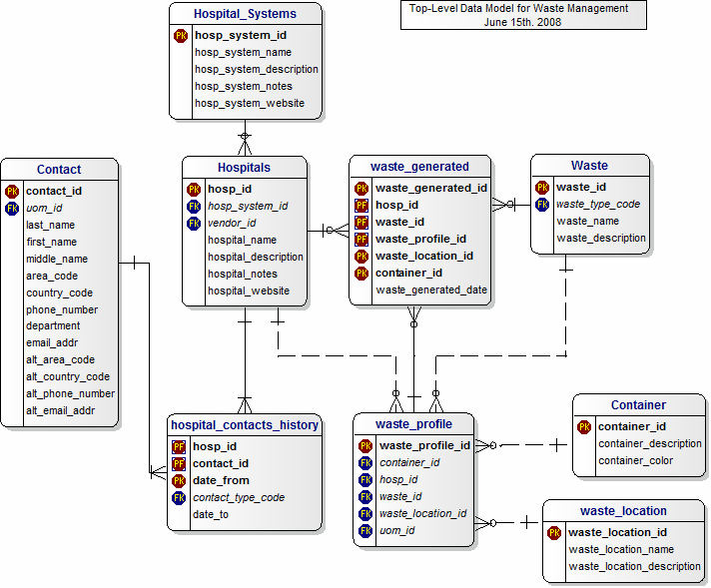711x588 pixels.
Task: Click the alt_phone_number field
Action: coord(70,394)
